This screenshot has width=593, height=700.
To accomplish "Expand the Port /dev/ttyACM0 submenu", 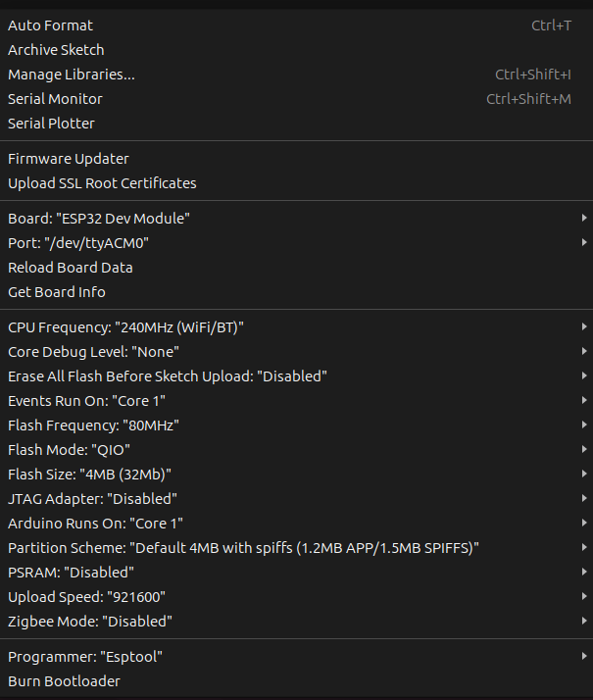I will coord(296,243).
